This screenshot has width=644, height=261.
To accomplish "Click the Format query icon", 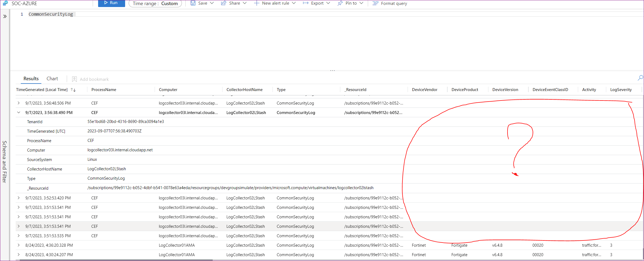I will (375, 3).
